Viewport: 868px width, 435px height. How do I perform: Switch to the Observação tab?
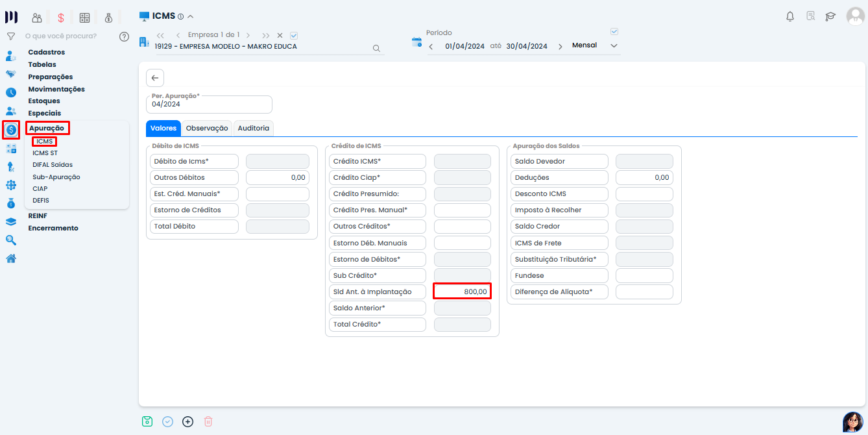click(x=207, y=129)
